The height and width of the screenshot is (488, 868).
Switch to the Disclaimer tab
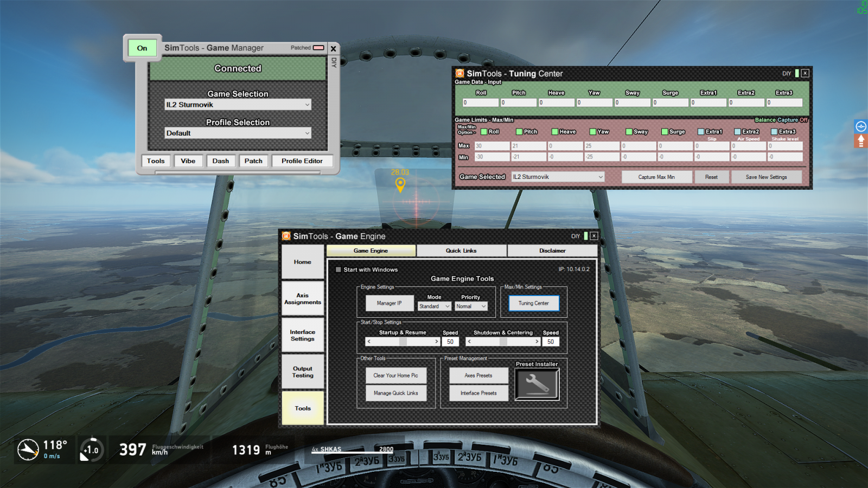tap(552, 251)
